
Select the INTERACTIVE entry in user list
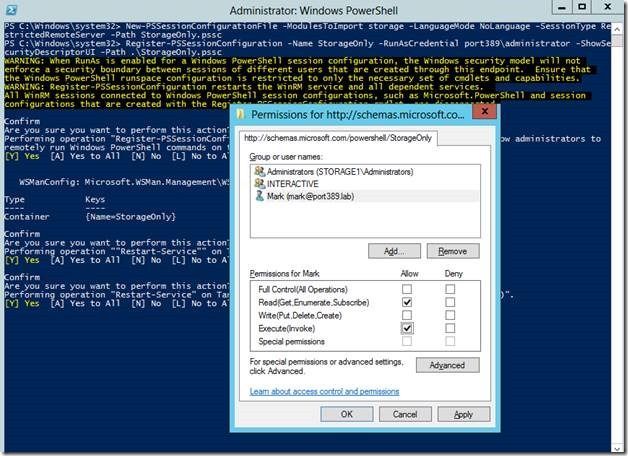point(365,184)
